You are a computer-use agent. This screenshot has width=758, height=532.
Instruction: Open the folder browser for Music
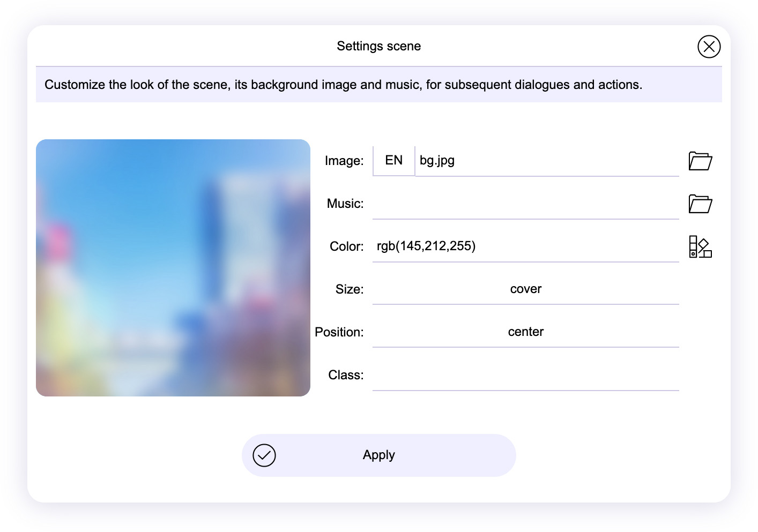click(700, 204)
